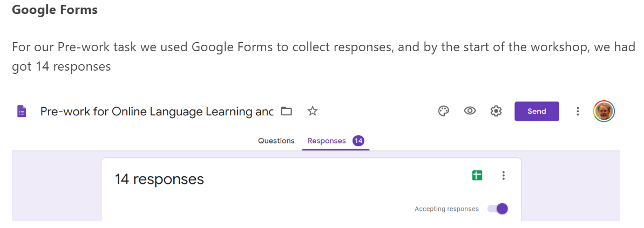Image resolution: width=644 pixels, height=228 pixels.
Task: Click the "14 responses" heading in the card
Action: pyautogui.click(x=159, y=179)
